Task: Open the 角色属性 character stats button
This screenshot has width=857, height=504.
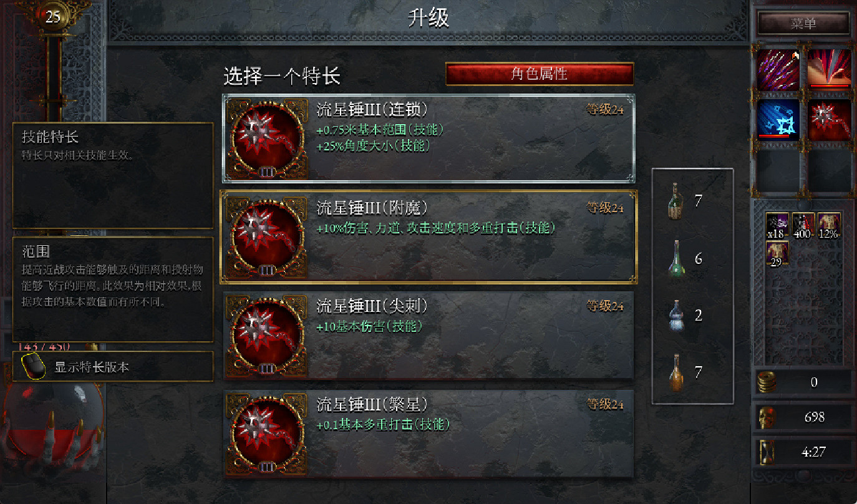Action: coord(540,74)
